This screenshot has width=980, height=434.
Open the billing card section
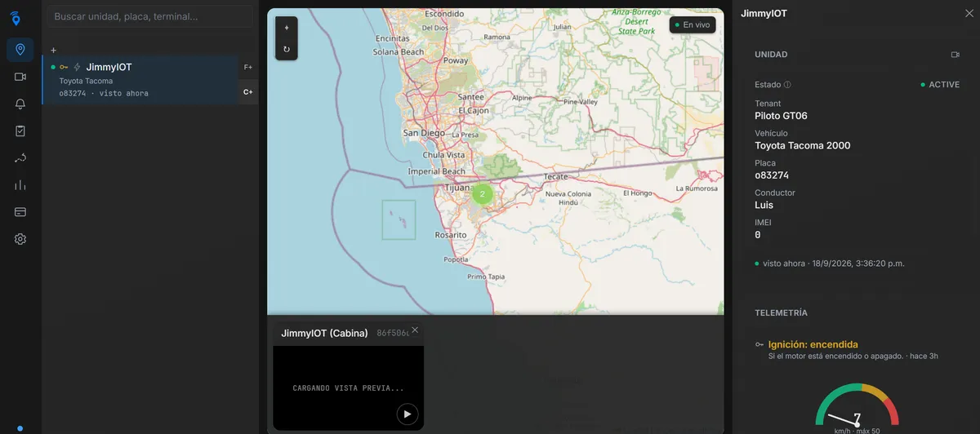(20, 212)
